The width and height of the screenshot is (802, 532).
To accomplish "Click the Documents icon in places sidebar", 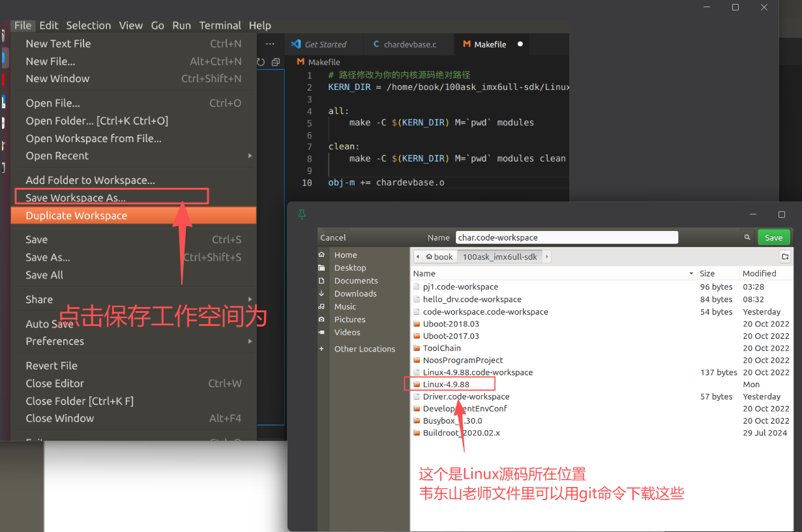I will pyautogui.click(x=321, y=281).
